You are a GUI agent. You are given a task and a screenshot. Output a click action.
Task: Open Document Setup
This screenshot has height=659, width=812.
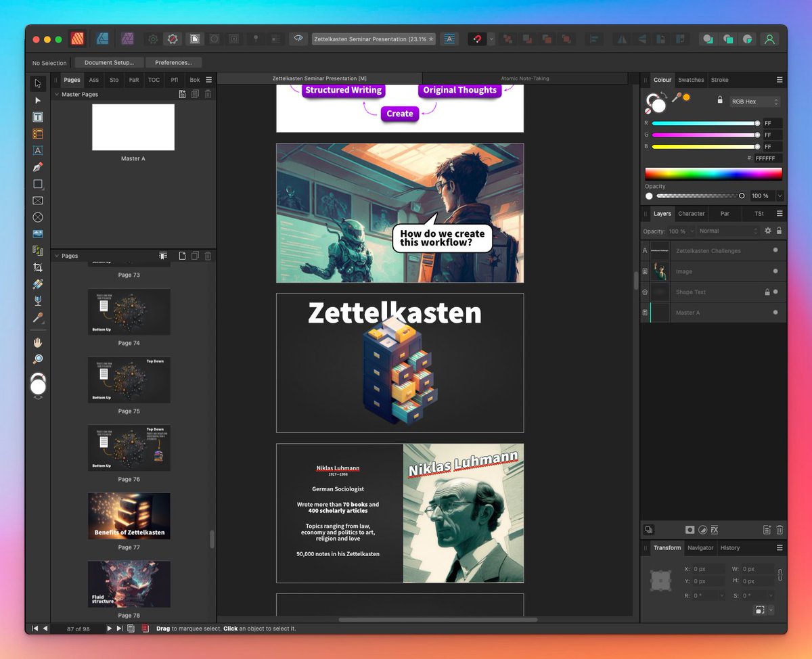[x=109, y=62]
